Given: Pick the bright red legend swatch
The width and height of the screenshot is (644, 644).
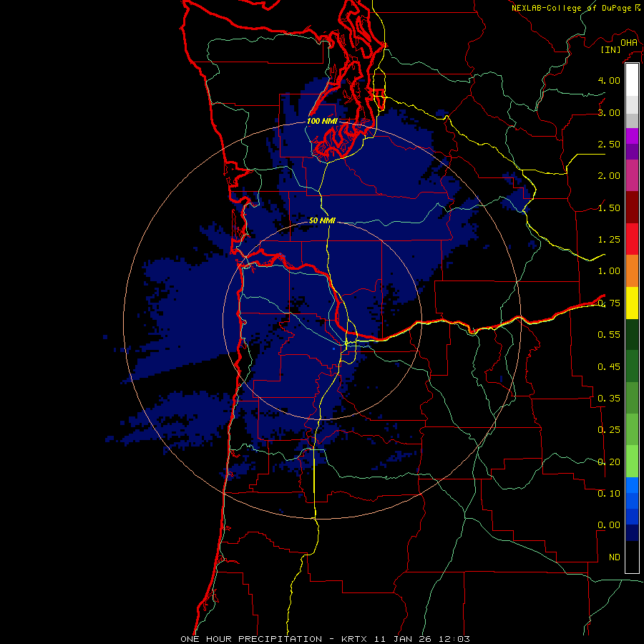Looking at the screenshot, I should pos(632,239).
